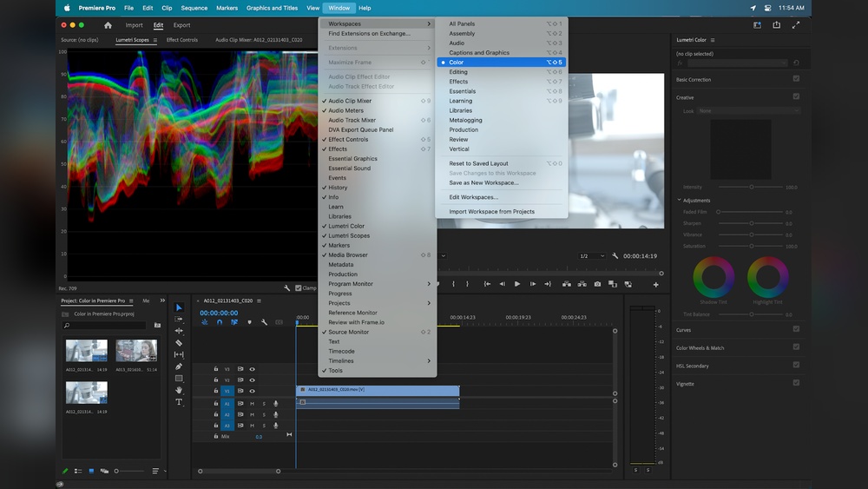Select the Slip tool

pos(179,354)
